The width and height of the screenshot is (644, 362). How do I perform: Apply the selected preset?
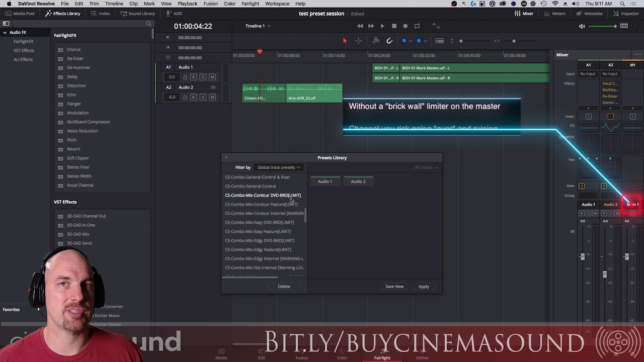coord(424,287)
